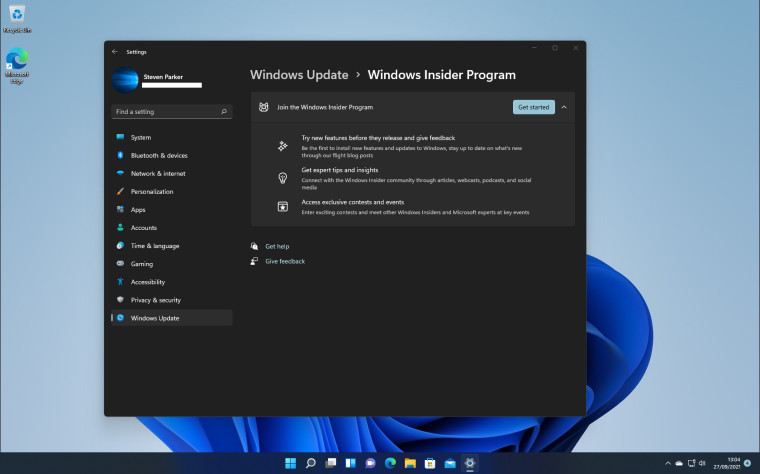Open Microsoft Edge desktop shortcut
The image size is (760, 474).
point(17,66)
